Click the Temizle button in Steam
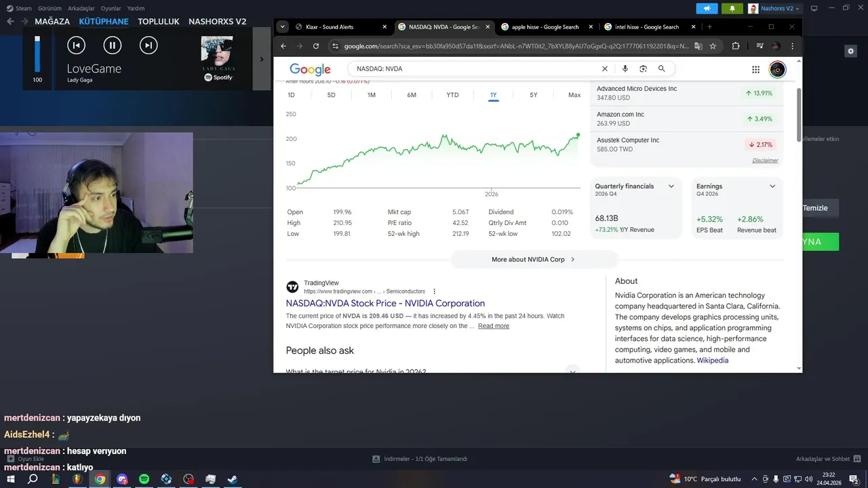This screenshot has width=868, height=488. tap(814, 208)
